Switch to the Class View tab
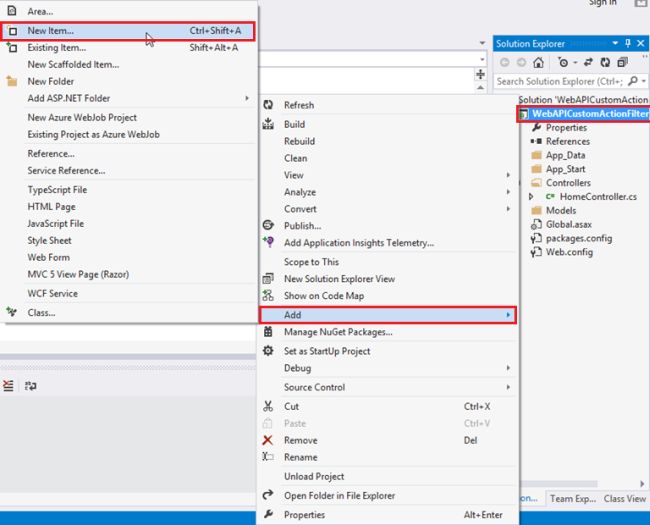The image size is (650, 525). click(625, 499)
